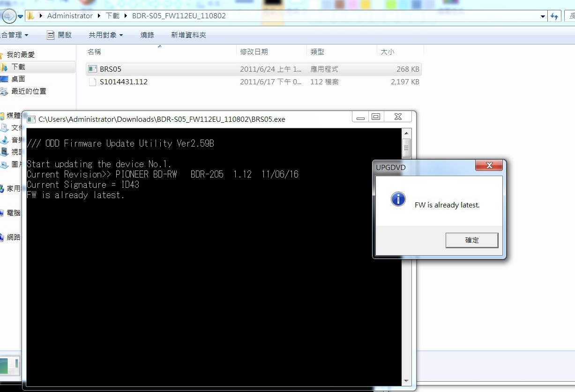Close the BRS05.exe console window

tap(398, 117)
